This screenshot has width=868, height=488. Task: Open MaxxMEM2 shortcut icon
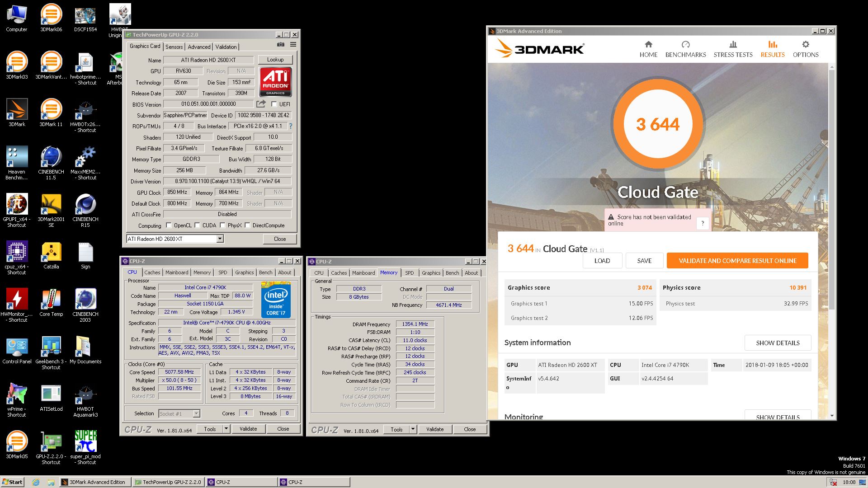click(x=85, y=164)
